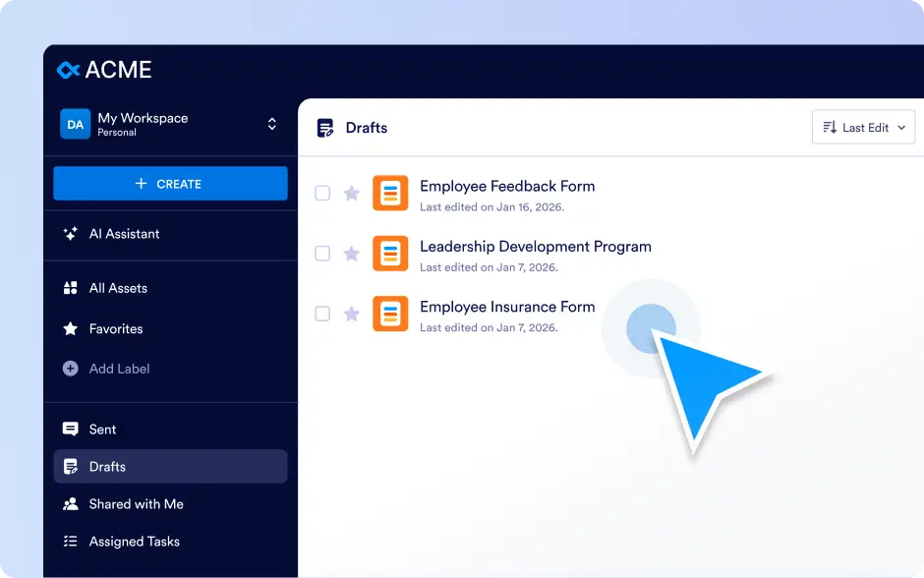The image size is (924, 578).
Task: Click the AI Assistant sparkle icon
Action: coord(70,234)
